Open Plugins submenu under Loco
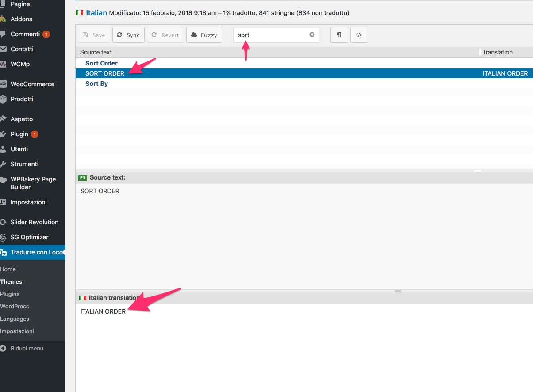The width and height of the screenshot is (533, 392). (10, 294)
